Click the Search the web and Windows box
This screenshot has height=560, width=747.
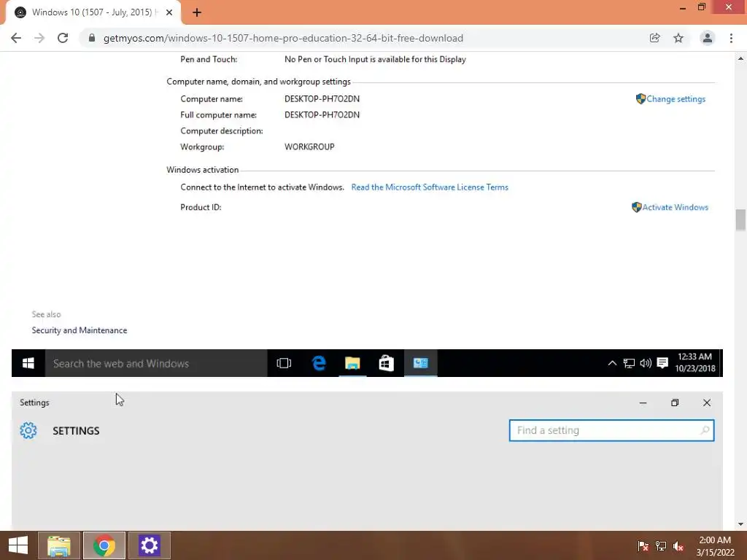click(x=156, y=363)
